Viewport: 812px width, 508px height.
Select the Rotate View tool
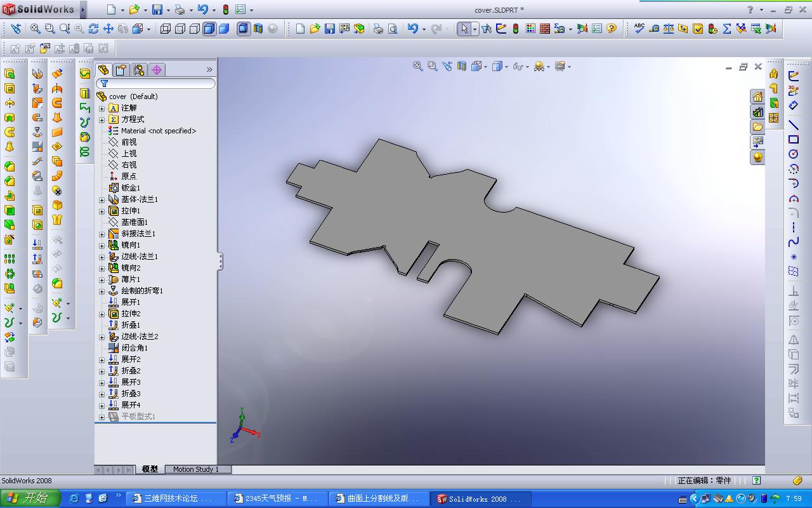[94, 29]
